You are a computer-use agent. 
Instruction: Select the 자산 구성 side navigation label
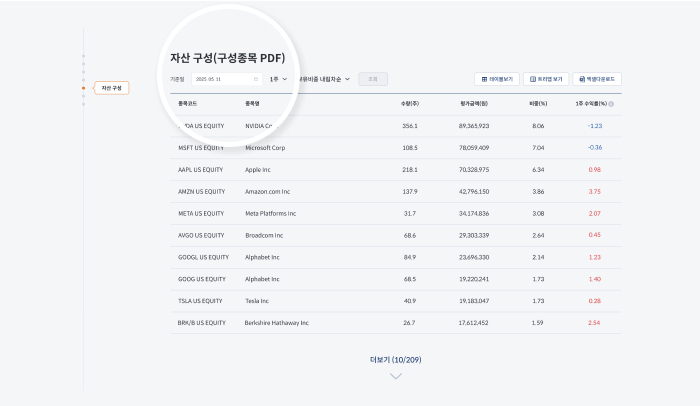point(111,88)
